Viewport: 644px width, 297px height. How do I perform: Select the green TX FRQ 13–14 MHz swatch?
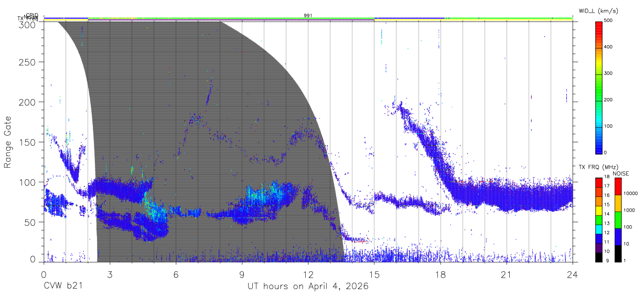tap(598, 219)
